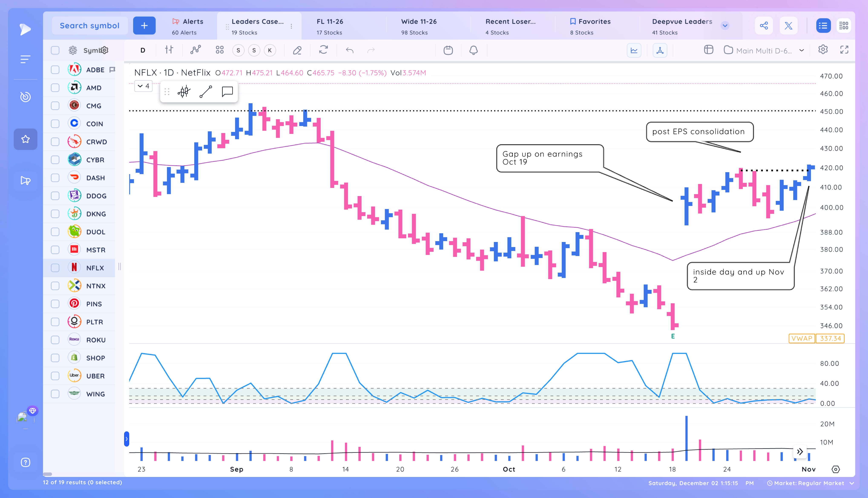The image size is (868, 498).
Task: Undo the last chart action
Action: click(x=349, y=50)
